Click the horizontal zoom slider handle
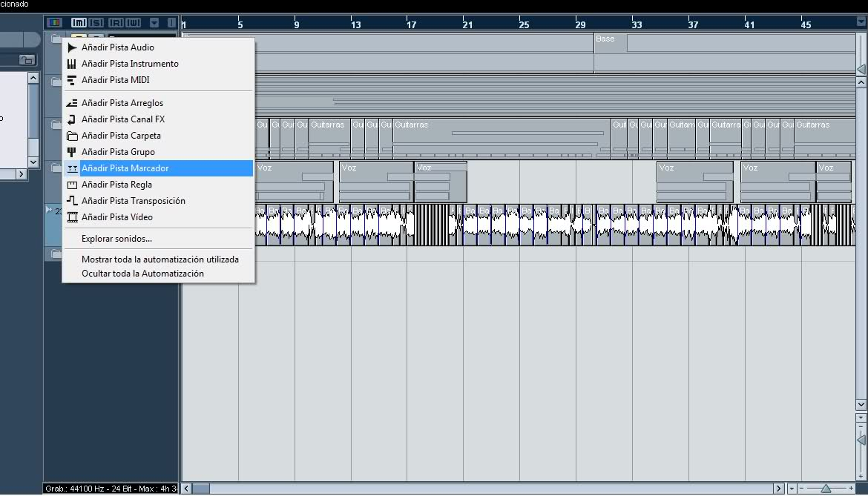The width and height of the screenshot is (868, 496). pos(826,489)
